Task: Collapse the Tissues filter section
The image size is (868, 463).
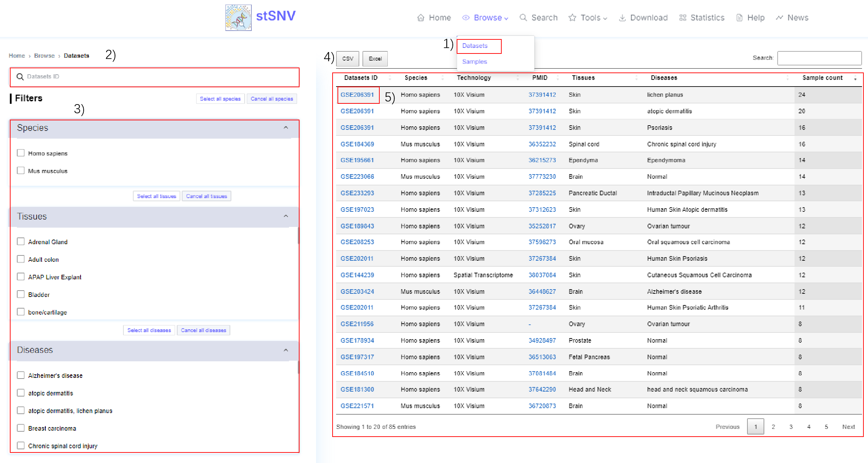Action: [286, 216]
